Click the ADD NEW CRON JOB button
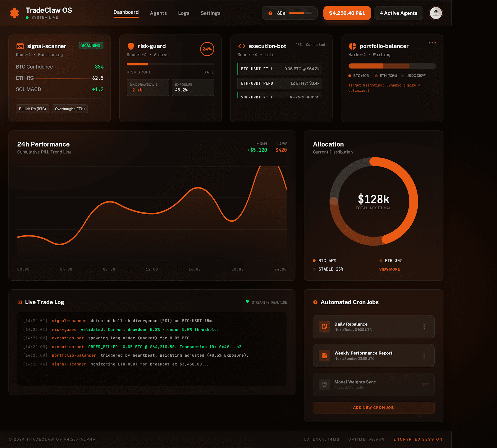This screenshot has width=497, height=448. click(373, 408)
